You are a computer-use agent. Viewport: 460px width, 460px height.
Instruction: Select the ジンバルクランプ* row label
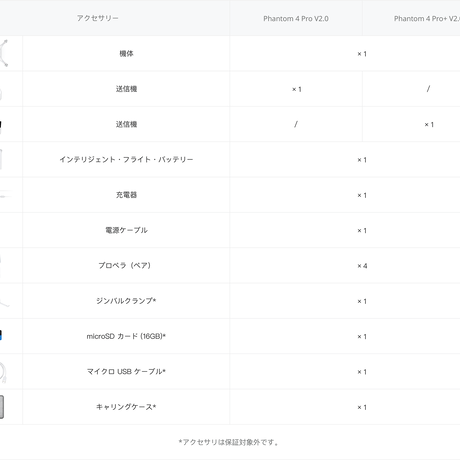point(126,301)
